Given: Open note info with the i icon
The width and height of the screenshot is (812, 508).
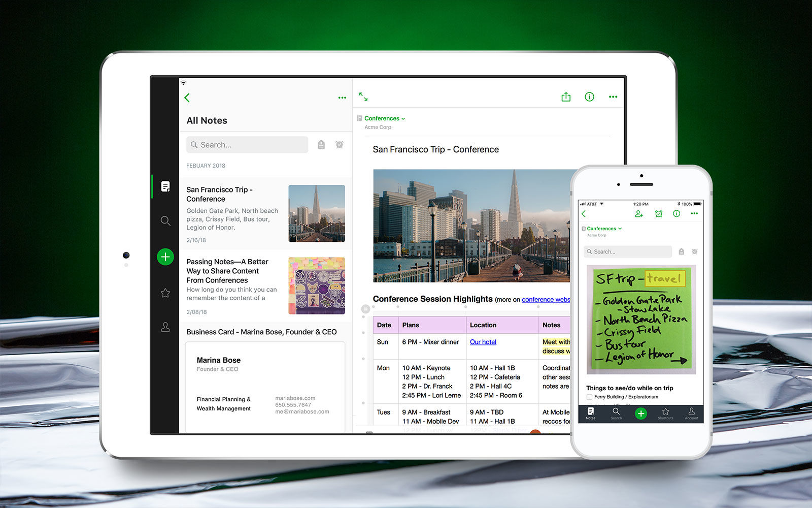Looking at the screenshot, I should pos(589,97).
